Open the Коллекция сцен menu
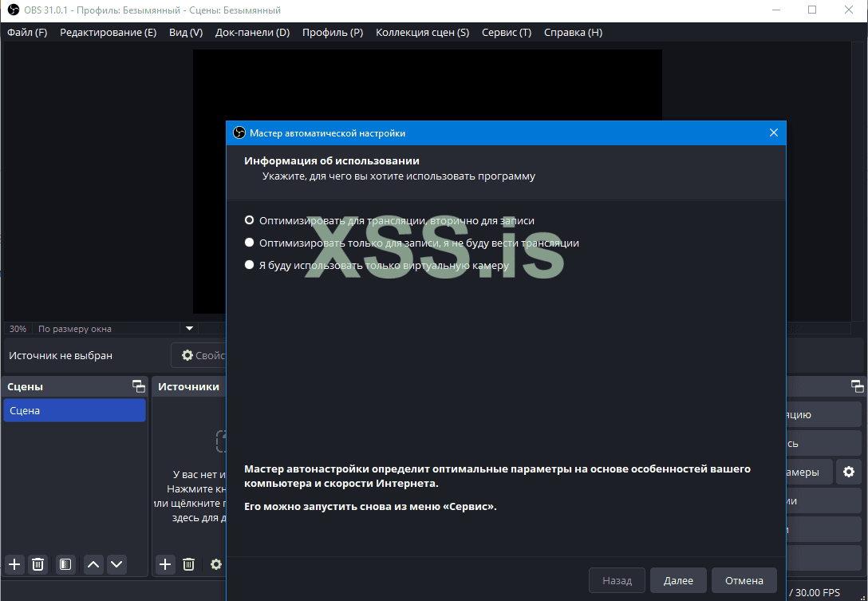Screen dimensions: 868x601 [422, 32]
